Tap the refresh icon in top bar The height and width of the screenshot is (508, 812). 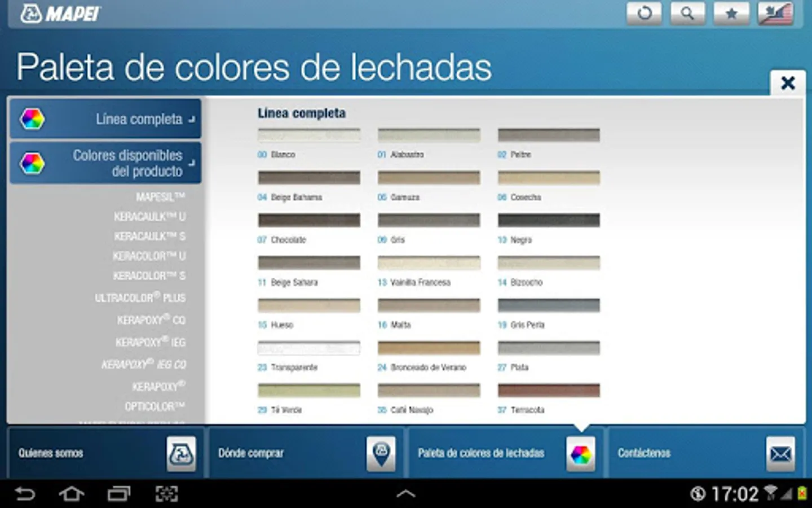644,13
